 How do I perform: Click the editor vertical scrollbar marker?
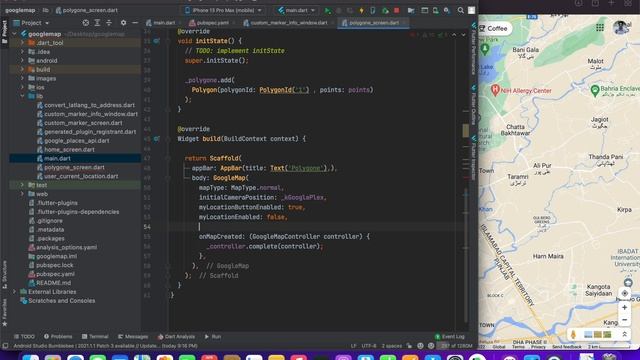coord(466,131)
